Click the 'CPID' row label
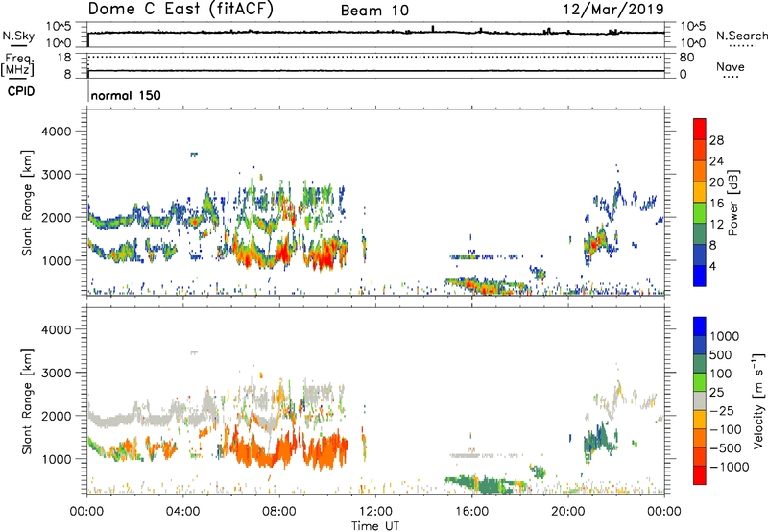768x532 pixels. pos(21,91)
